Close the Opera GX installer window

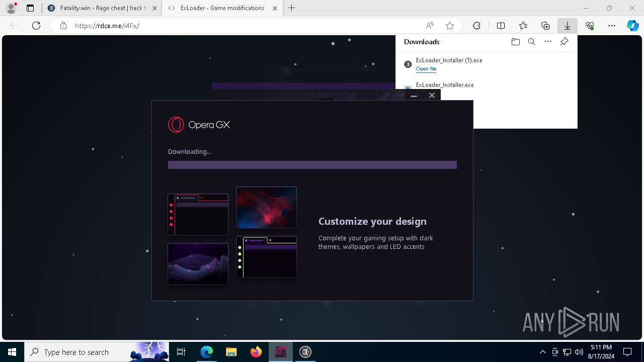(x=432, y=96)
